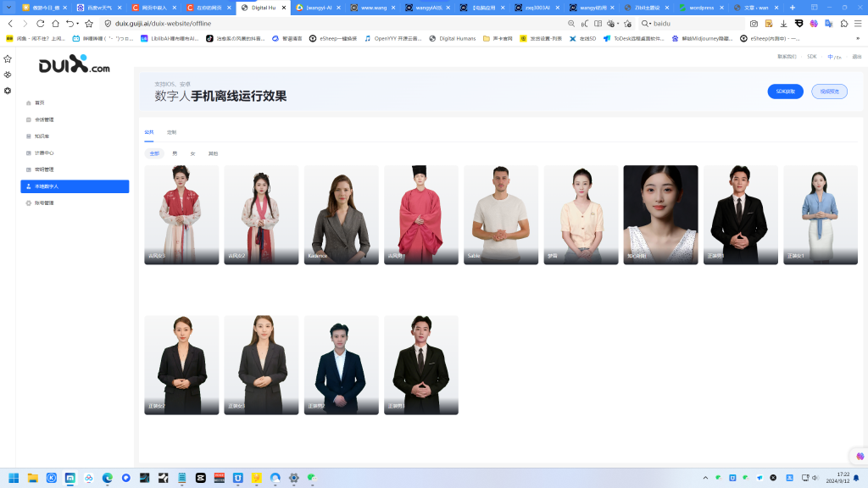Click the SDK获取 button
Screen dimensions: 868x488
785,91
